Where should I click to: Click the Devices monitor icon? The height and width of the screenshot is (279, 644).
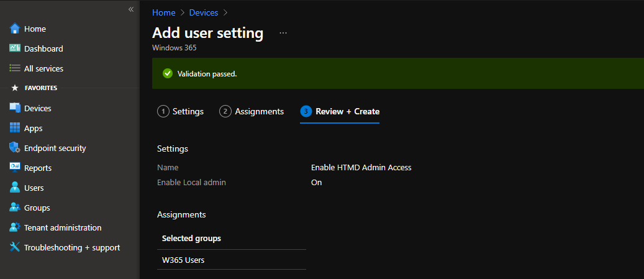[15, 108]
